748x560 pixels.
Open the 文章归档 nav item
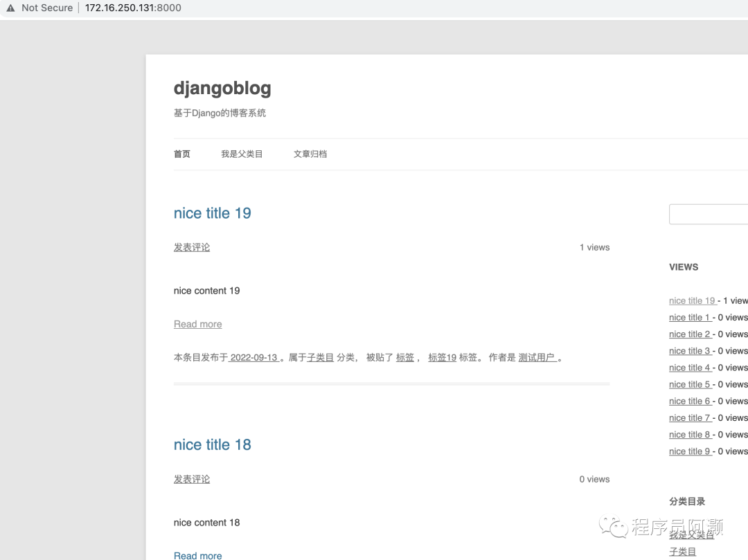tap(310, 154)
